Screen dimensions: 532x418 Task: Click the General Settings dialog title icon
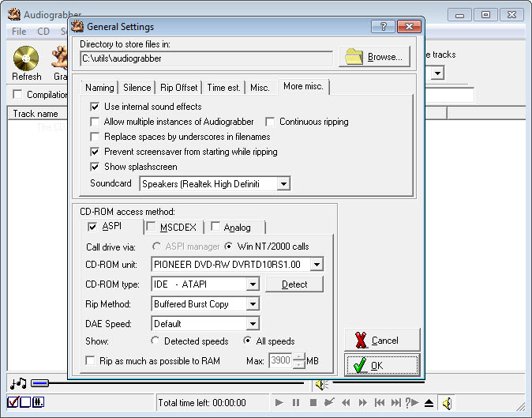click(x=77, y=26)
